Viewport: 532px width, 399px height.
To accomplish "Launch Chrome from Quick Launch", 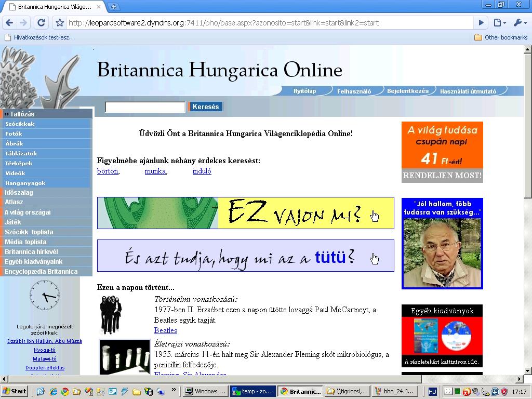I will pos(65,392).
